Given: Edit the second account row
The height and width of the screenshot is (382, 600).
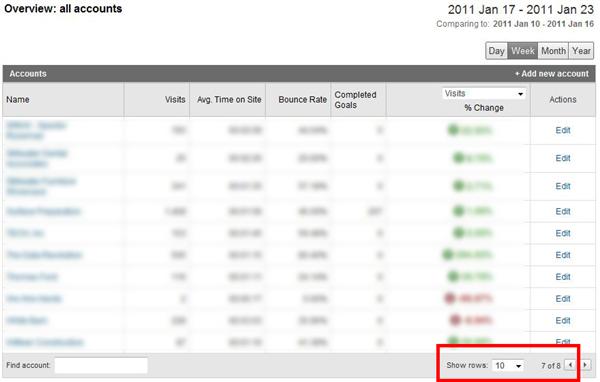Looking at the screenshot, I should tap(563, 158).
